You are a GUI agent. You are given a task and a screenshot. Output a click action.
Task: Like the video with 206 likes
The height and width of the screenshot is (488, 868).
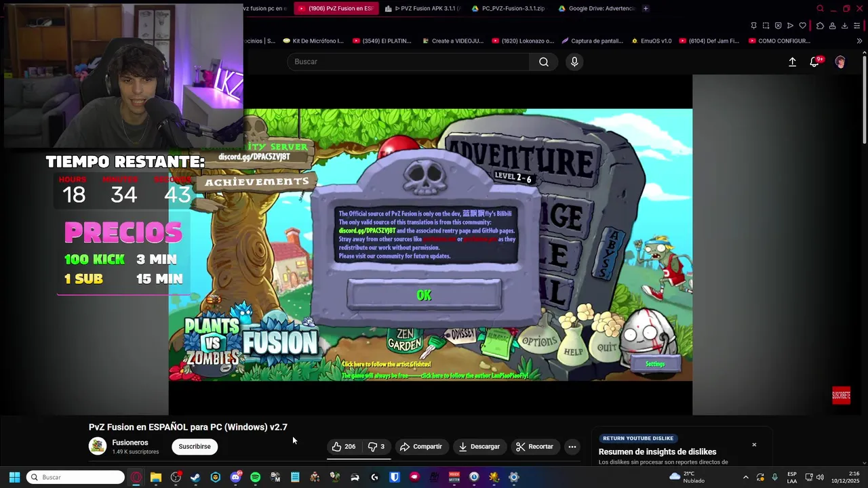tap(344, 447)
